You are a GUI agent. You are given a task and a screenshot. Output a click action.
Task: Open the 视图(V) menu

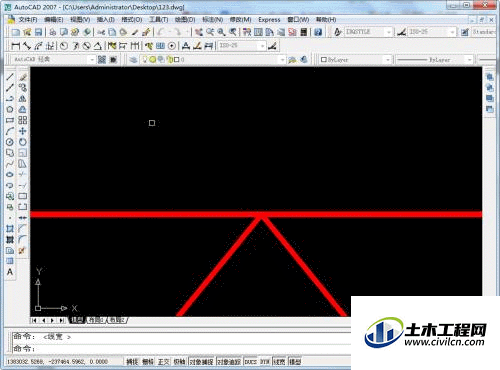point(80,20)
